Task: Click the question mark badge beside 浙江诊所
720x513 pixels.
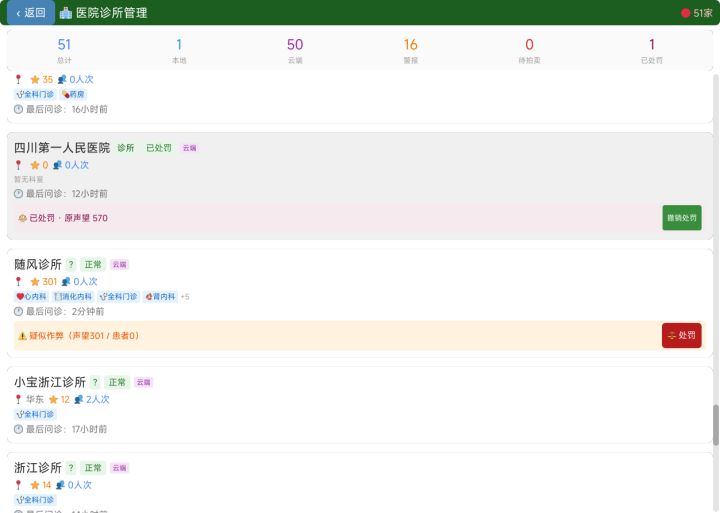Action: (x=71, y=468)
